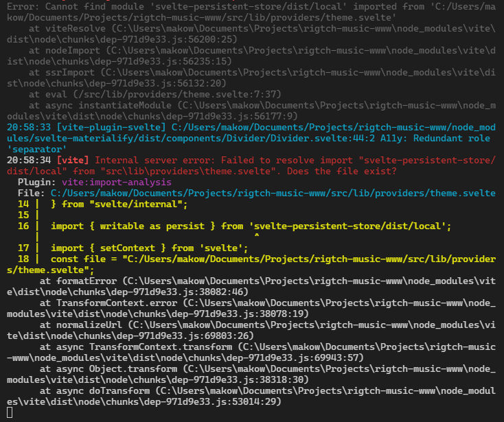Image resolution: width=504 pixels, height=422 pixels.
Task: Click the timestamp '20:58:33'
Action: pyautogui.click(x=29, y=127)
